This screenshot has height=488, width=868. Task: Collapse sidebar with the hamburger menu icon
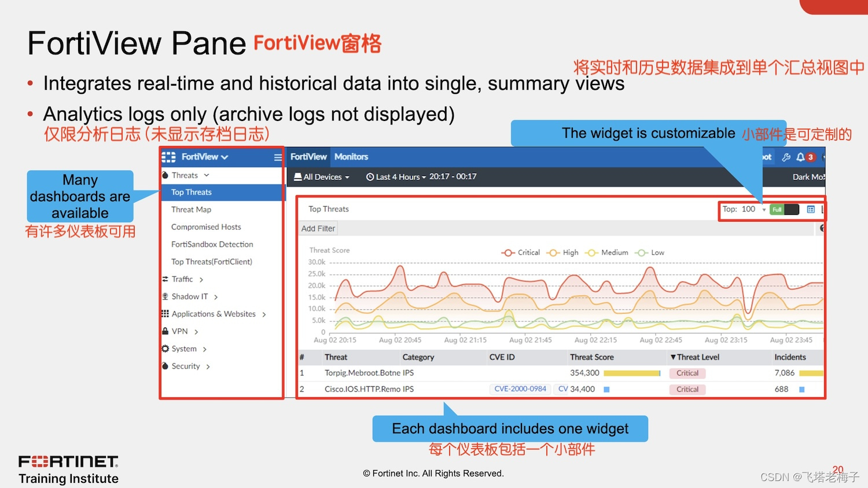point(278,157)
